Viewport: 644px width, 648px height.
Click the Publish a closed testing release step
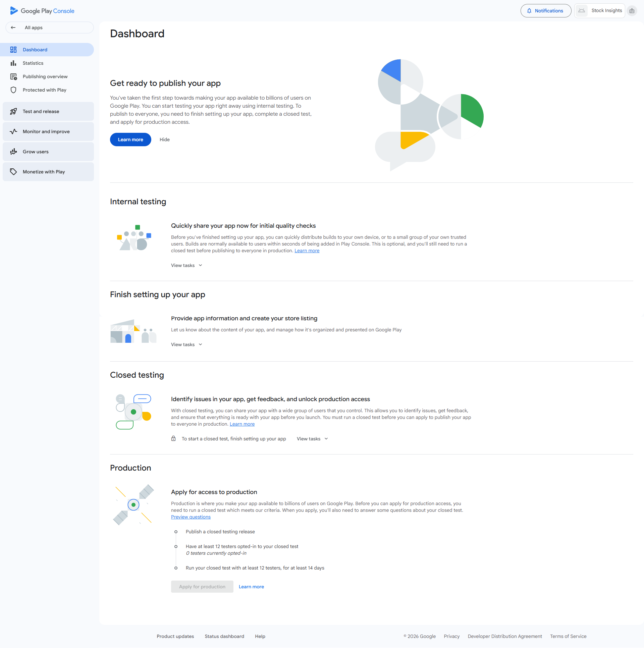click(220, 532)
